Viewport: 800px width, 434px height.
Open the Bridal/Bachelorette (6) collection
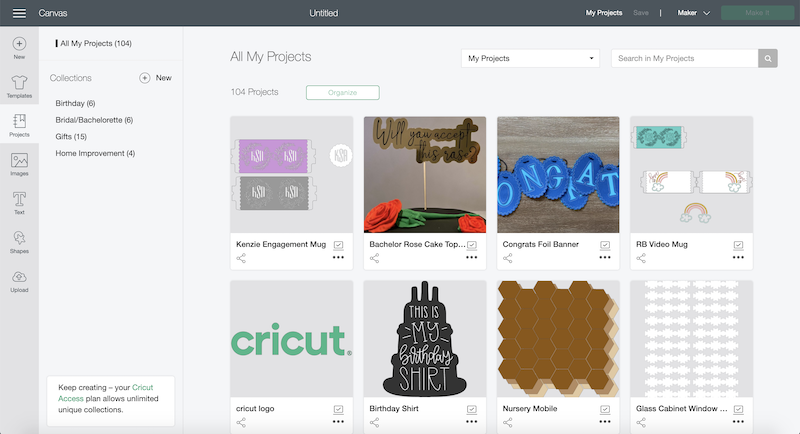coord(94,120)
